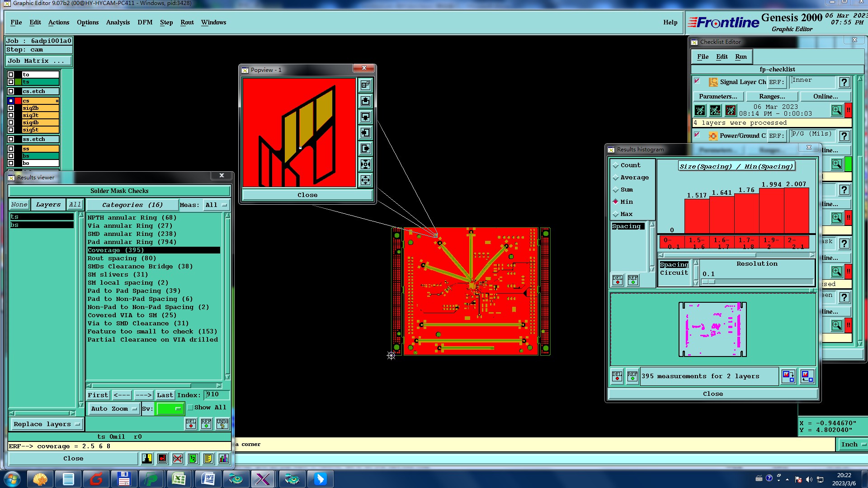
Task: Open the Auto Zoom dropdown
Action: point(114,408)
